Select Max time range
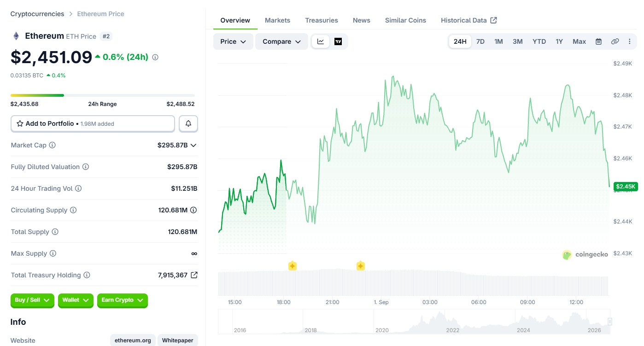The image size is (644, 346). (580, 41)
